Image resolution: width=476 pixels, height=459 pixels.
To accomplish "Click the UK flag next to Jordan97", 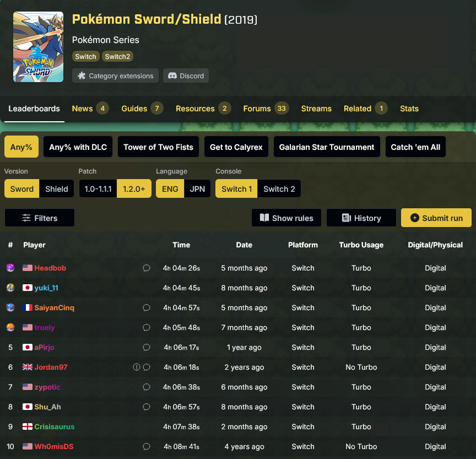I will [x=28, y=367].
